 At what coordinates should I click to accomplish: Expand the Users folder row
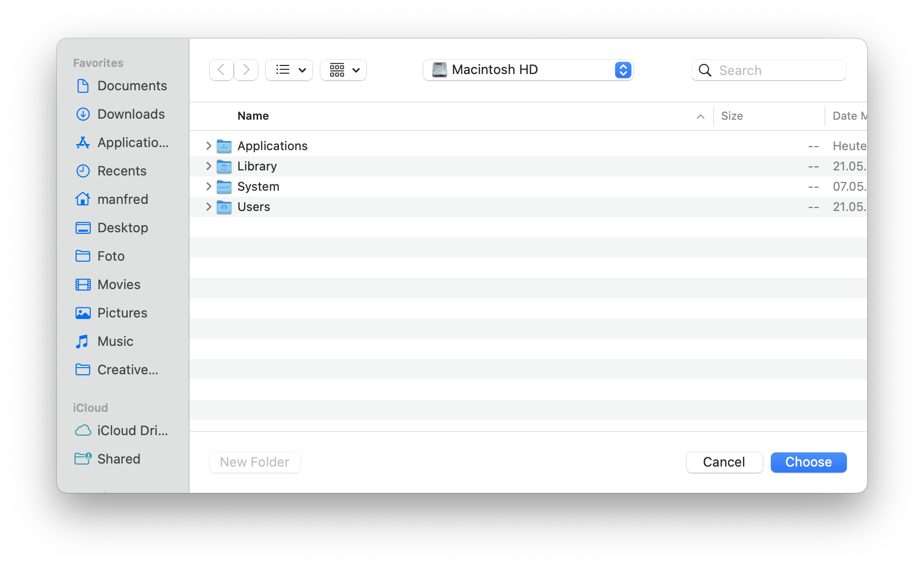pos(208,207)
